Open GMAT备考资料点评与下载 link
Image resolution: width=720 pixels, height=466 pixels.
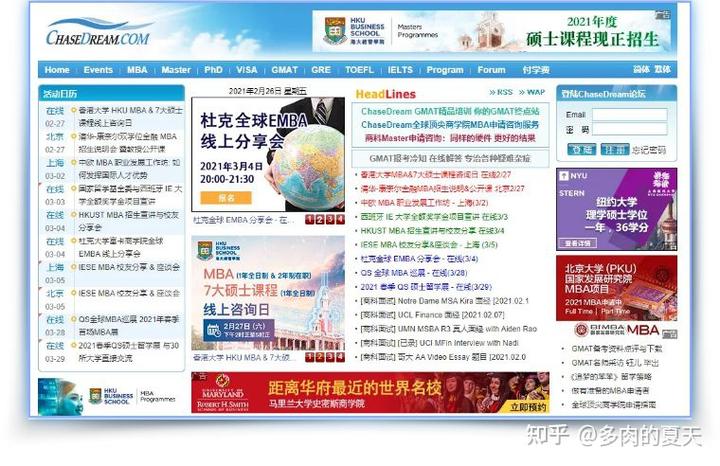coord(617,348)
